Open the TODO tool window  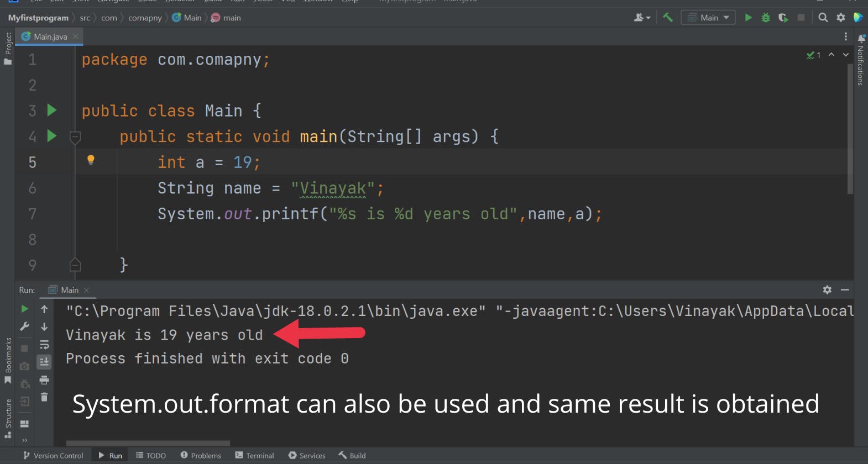[150, 456]
